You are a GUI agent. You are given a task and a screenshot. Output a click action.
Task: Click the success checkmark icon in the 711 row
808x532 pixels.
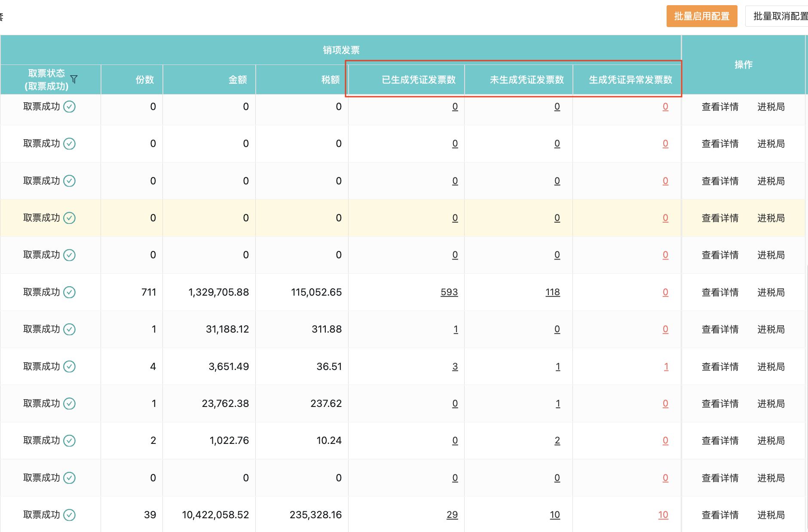[x=70, y=292]
